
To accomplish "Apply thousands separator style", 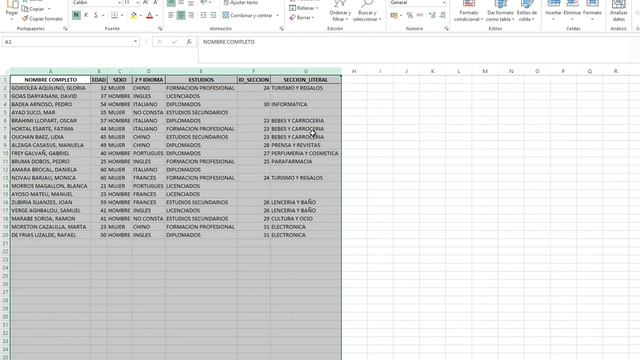I will (x=420, y=16).
